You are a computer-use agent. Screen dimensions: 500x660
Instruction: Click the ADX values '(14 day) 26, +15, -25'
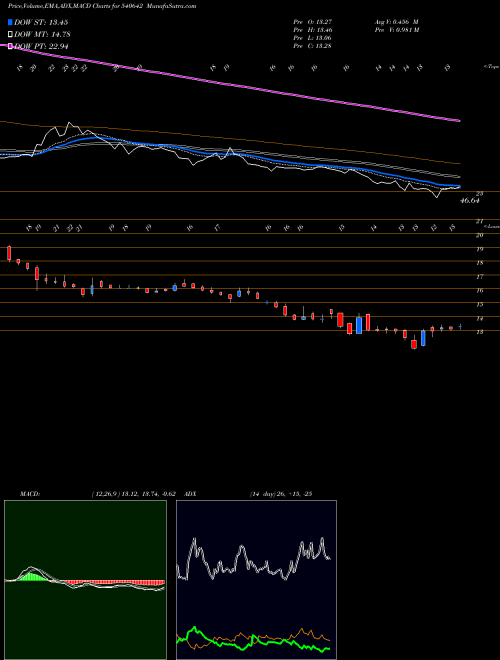(281, 494)
